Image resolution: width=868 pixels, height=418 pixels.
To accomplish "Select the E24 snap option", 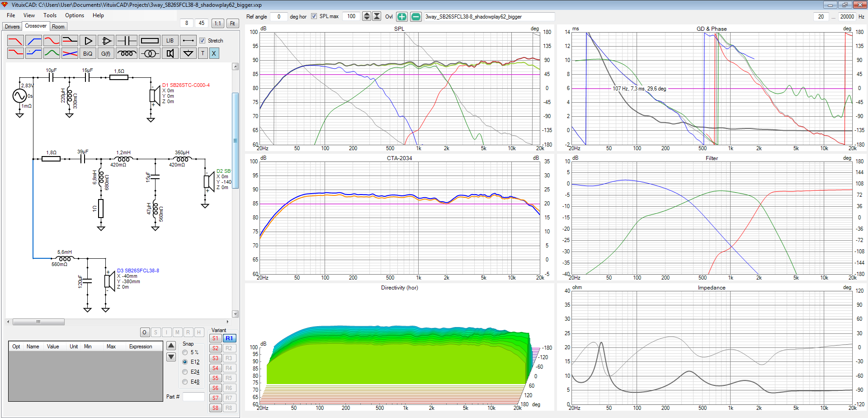I will (185, 372).
